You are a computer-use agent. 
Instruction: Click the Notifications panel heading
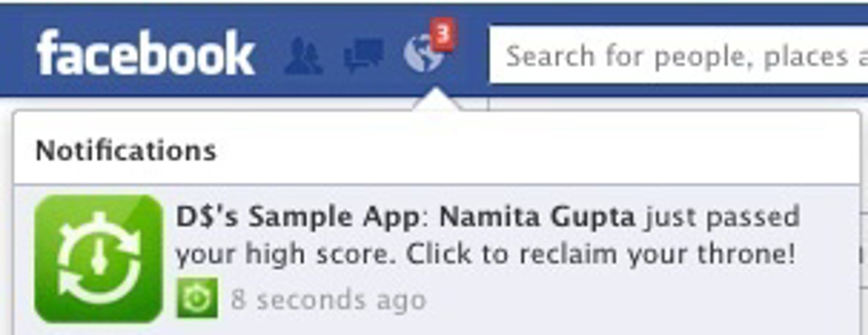[x=126, y=151]
